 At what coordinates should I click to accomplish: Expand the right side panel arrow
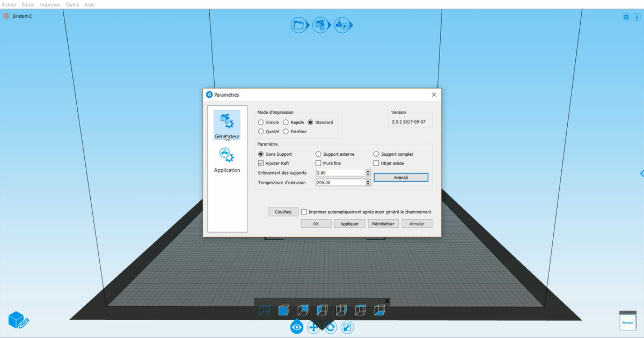(x=641, y=174)
